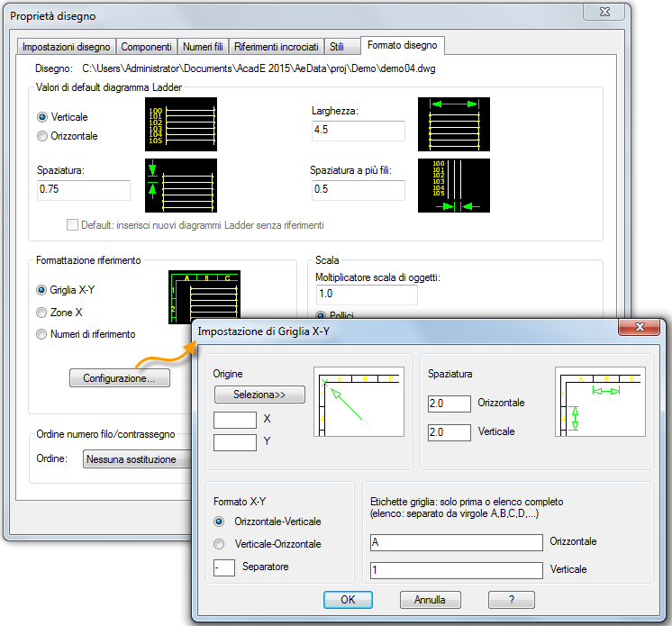672x626 pixels.
Task: Click the origin Y coordinate field
Action: tap(235, 442)
